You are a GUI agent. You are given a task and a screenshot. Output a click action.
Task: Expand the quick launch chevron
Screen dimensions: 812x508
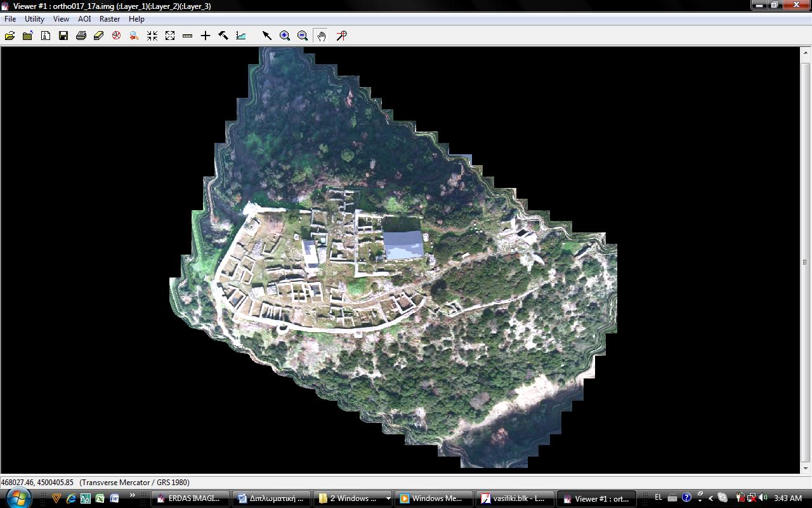(133, 495)
